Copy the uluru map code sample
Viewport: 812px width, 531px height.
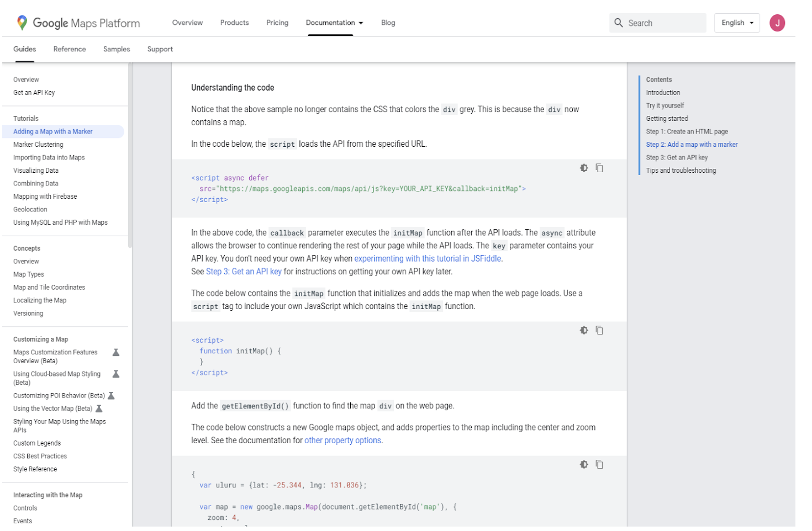(x=599, y=465)
